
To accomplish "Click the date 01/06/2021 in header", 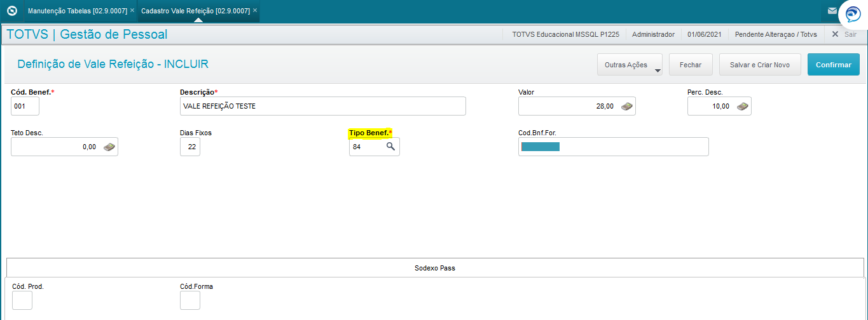I will pos(705,34).
